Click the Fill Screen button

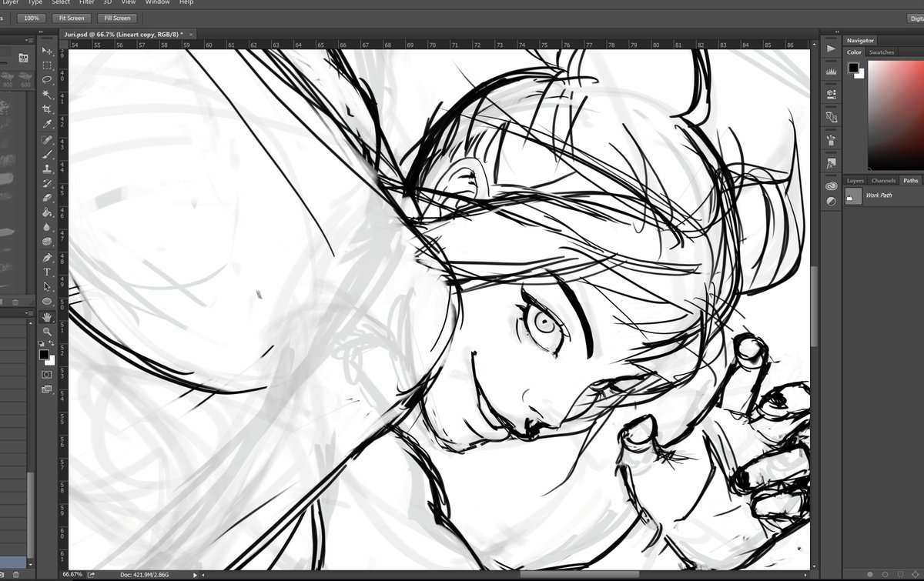point(117,18)
